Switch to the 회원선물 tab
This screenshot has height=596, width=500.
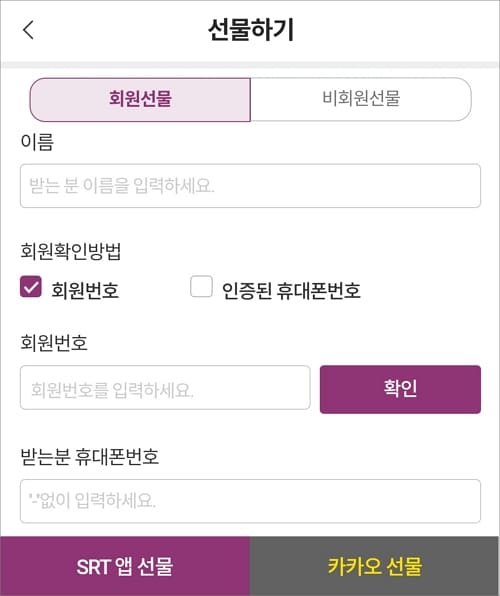click(x=140, y=99)
